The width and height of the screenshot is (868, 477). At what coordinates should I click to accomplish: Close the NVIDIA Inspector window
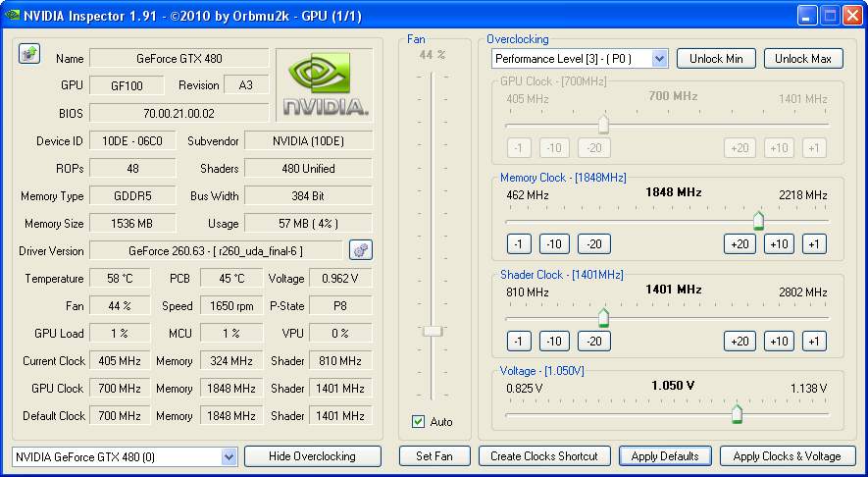852,16
